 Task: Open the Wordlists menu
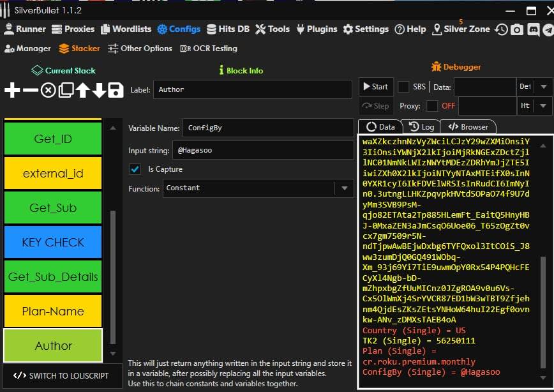(x=126, y=29)
